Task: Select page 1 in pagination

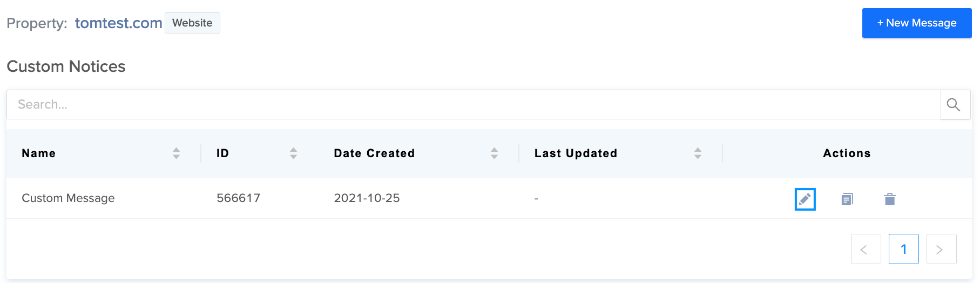Action: coord(903,249)
